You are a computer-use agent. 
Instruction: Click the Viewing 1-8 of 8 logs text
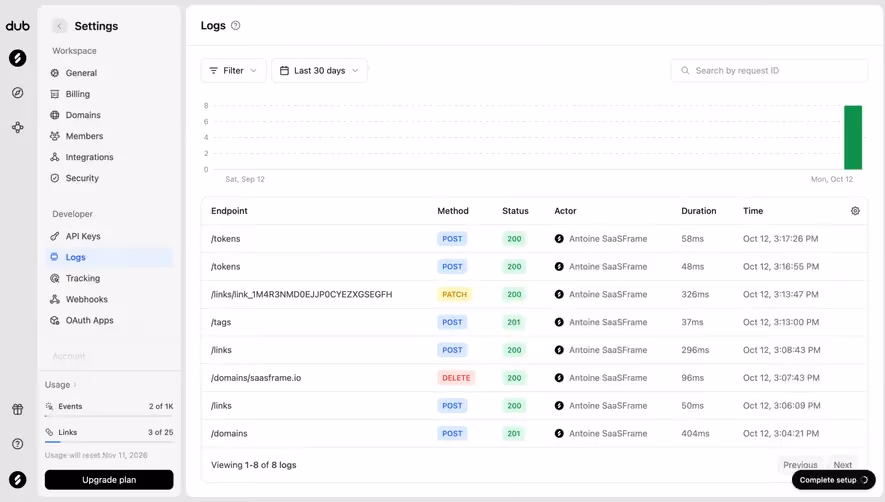(x=253, y=465)
